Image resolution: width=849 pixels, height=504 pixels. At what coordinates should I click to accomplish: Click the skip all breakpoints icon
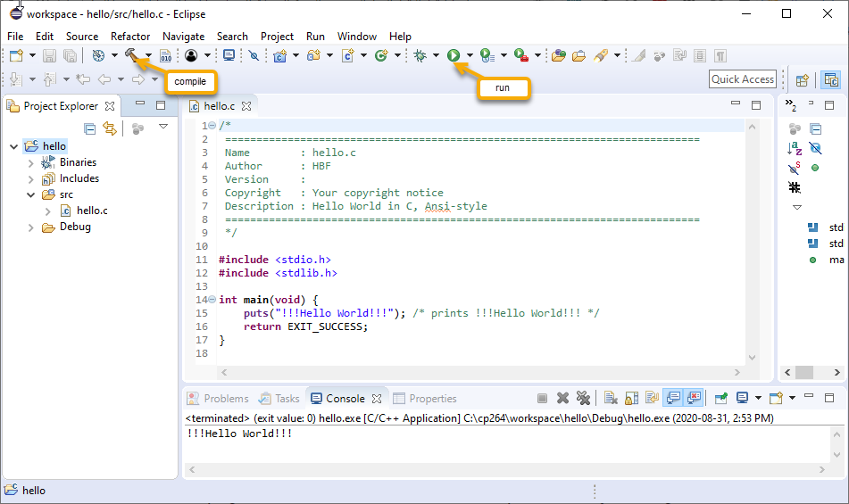254,55
